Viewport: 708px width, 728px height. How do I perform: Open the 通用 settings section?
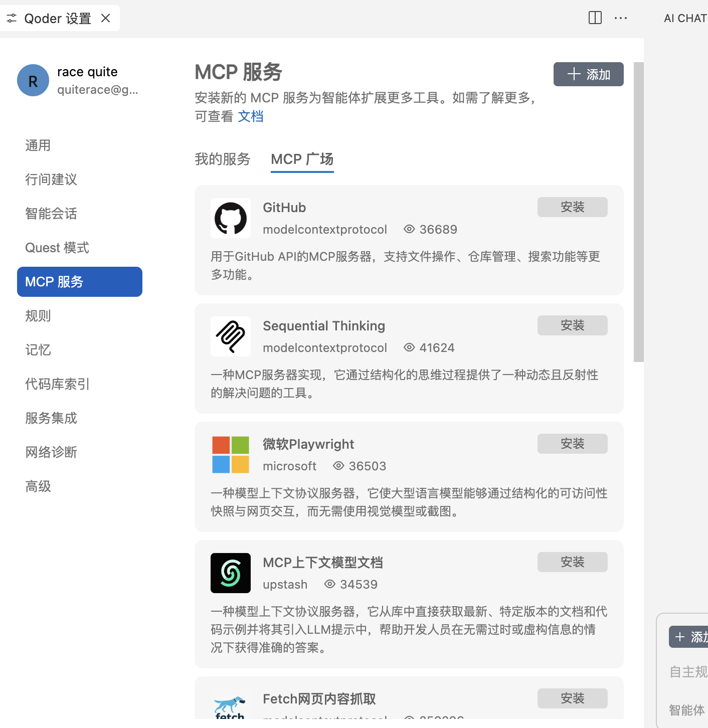click(x=38, y=145)
